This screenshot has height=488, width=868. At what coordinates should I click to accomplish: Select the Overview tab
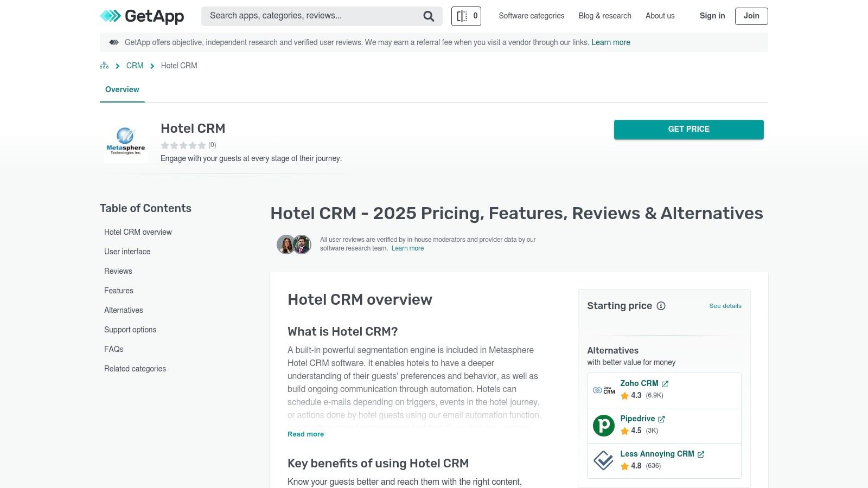tap(122, 90)
